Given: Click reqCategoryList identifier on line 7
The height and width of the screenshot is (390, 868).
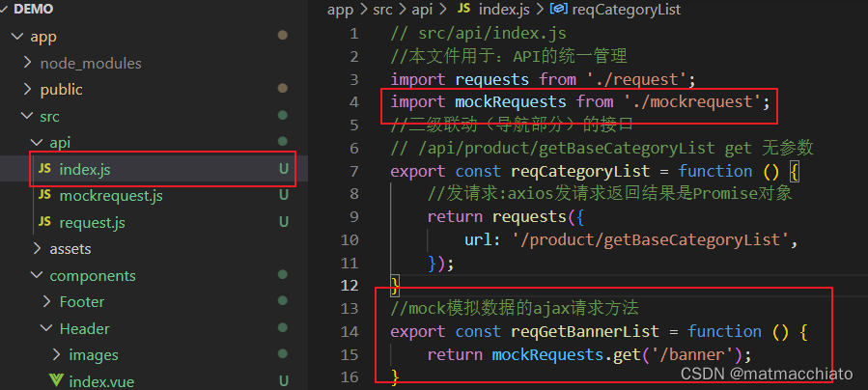Looking at the screenshot, I should 580,171.
